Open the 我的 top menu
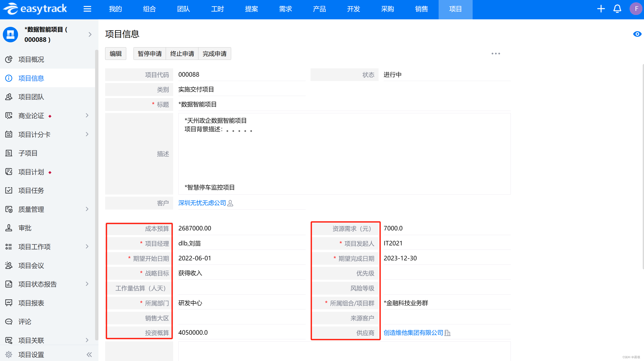 [115, 9]
